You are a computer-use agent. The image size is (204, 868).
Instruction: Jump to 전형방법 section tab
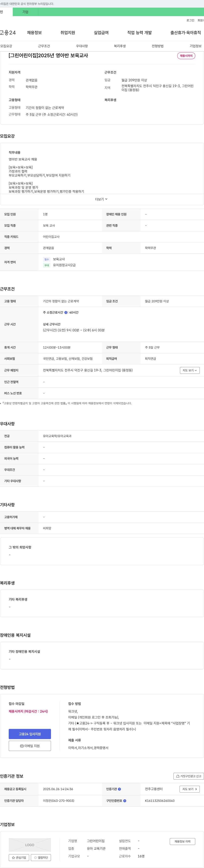click(x=157, y=46)
